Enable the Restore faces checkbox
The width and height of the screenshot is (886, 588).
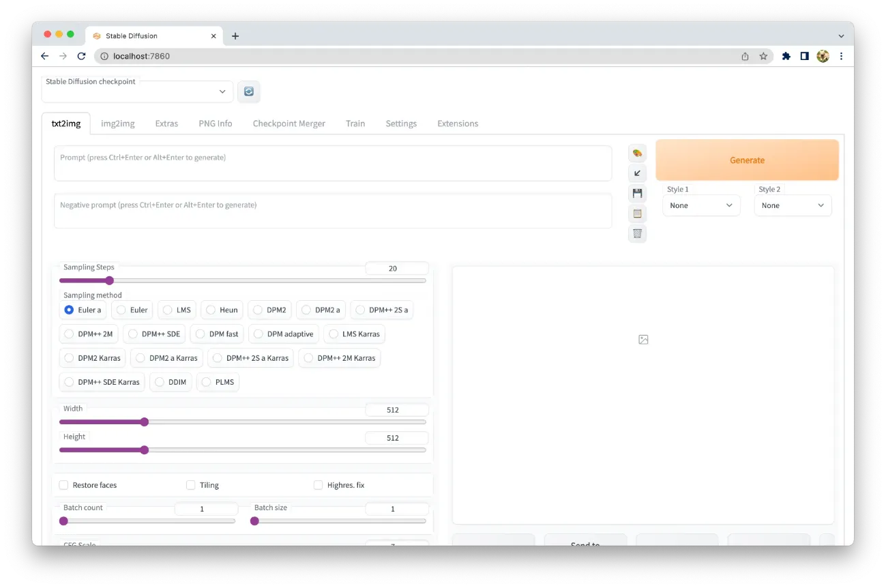pos(64,485)
